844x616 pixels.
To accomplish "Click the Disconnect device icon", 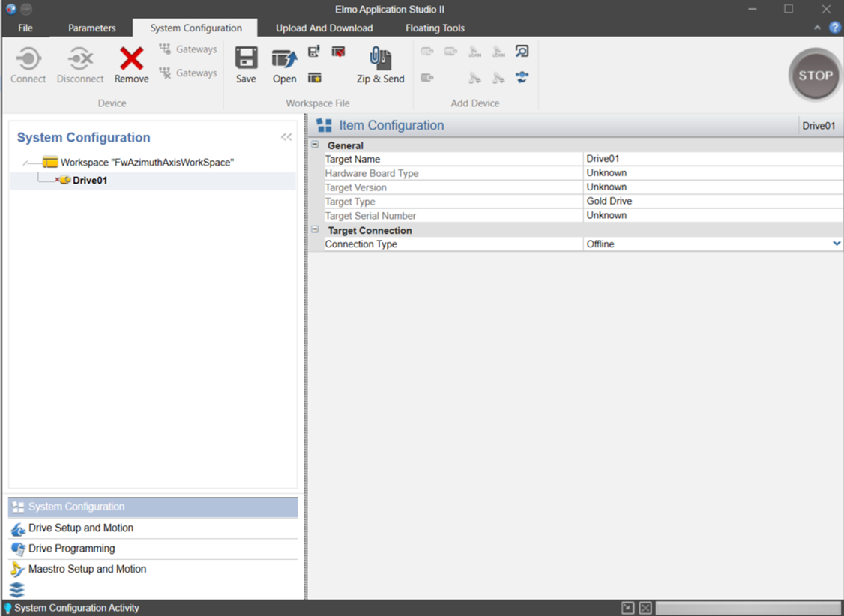I will tap(80, 58).
